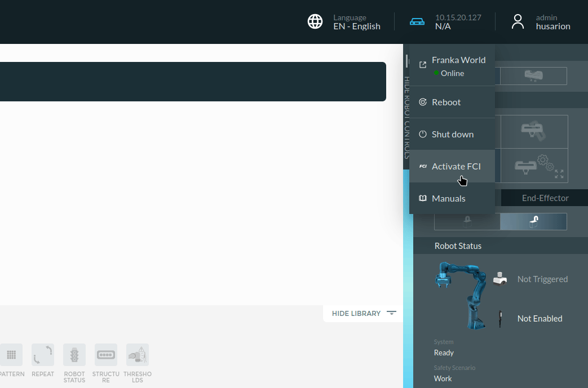Click the admin user profile icon

518,22
